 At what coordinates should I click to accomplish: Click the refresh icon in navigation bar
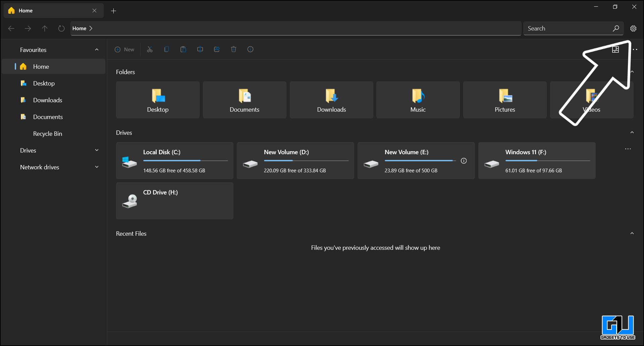(61, 28)
